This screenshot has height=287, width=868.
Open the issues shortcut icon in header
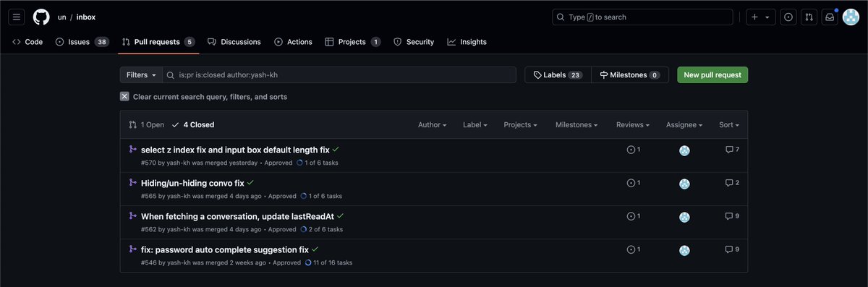[788, 17]
